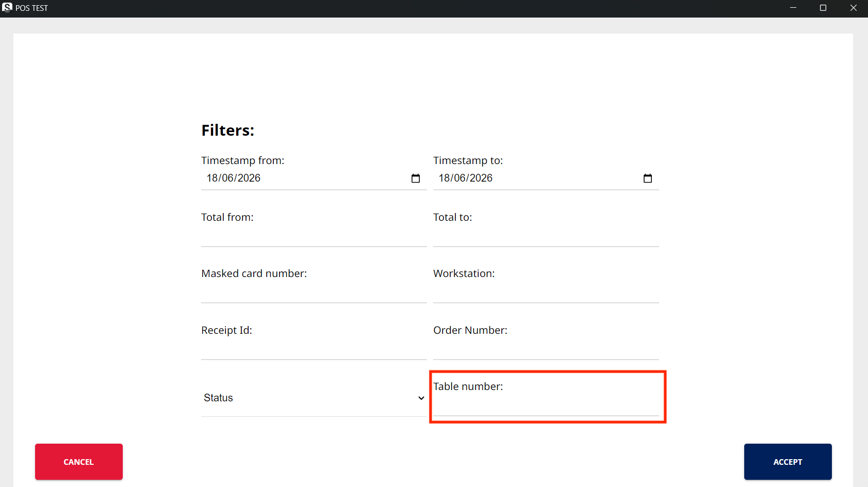Click the Workstation input field
Screen dimensions: 868x487
point(546,291)
